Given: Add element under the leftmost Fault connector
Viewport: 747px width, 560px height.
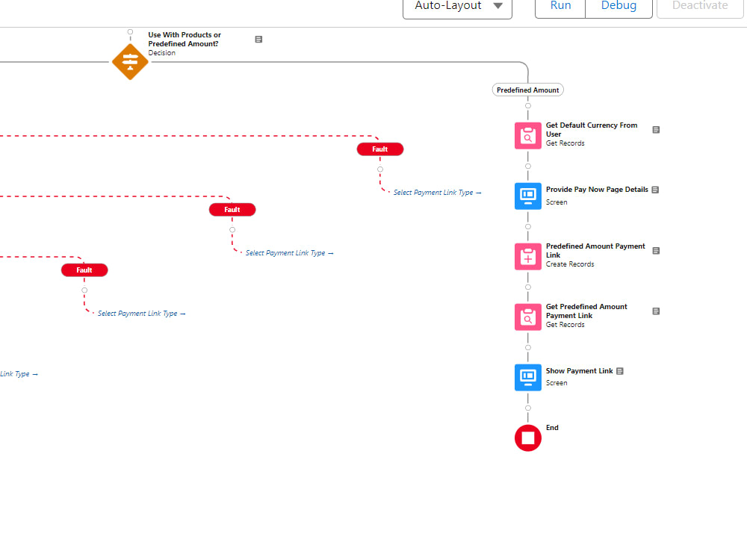Looking at the screenshot, I should pyautogui.click(x=84, y=290).
